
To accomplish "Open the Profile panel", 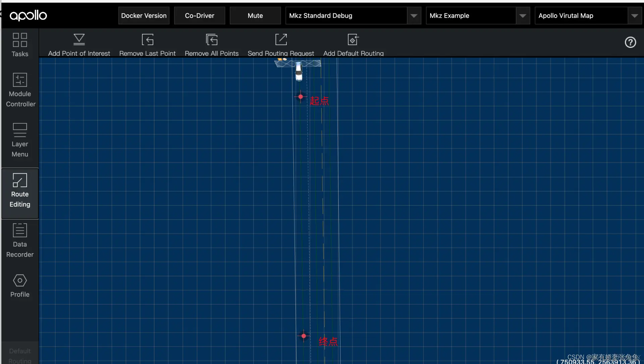I will (x=20, y=285).
